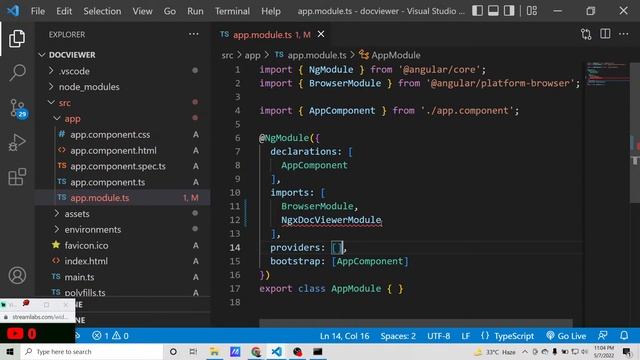Open favicon.ico file

pyautogui.click(x=86, y=245)
